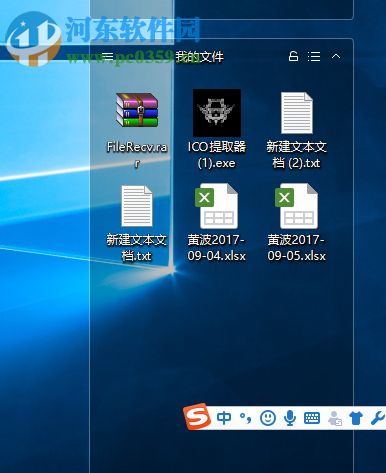Select the label 黄波2017-09-05.xlsx
Image resolution: width=386 pixels, height=473 pixels.
point(296,248)
